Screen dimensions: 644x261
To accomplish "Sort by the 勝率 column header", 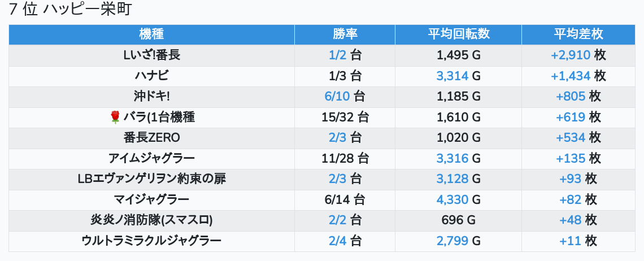I will pyautogui.click(x=345, y=34).
